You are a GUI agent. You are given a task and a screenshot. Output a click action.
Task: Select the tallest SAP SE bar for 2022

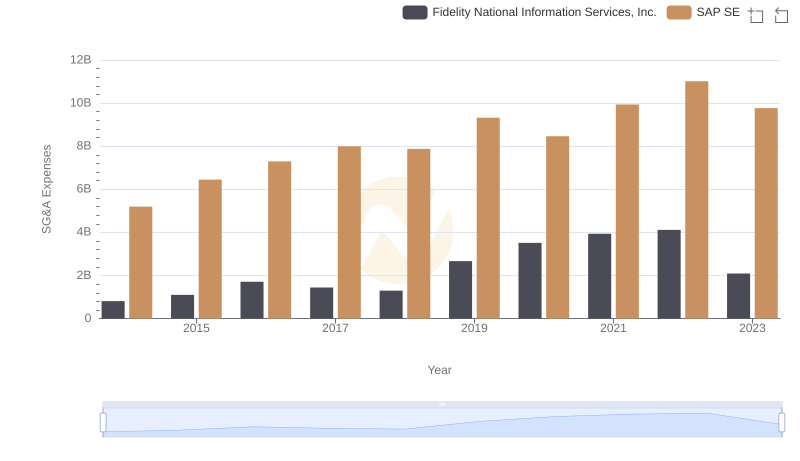coord(697,200)
